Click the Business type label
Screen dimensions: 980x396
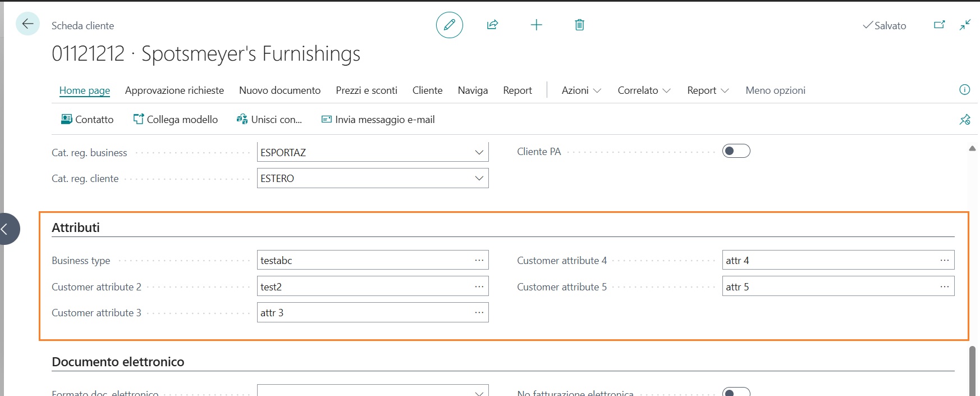click(x=81, y=261)
